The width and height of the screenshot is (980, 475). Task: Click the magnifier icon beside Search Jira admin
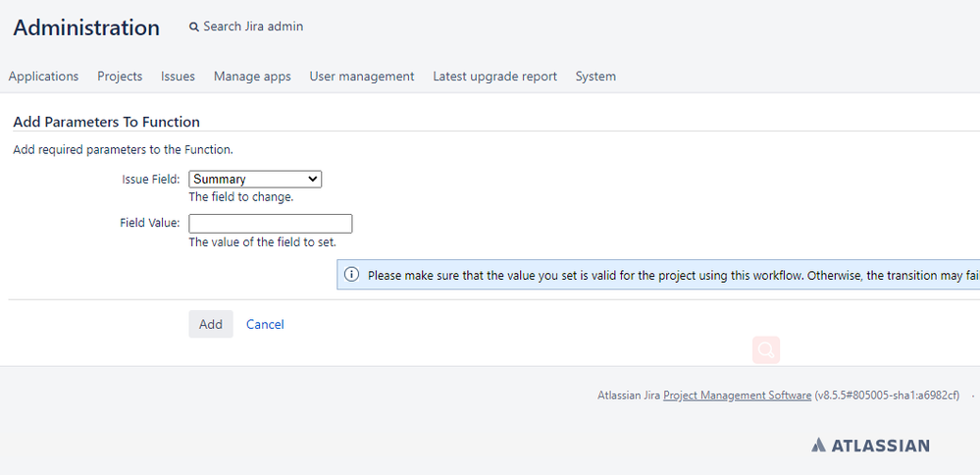tap(194, 26)
